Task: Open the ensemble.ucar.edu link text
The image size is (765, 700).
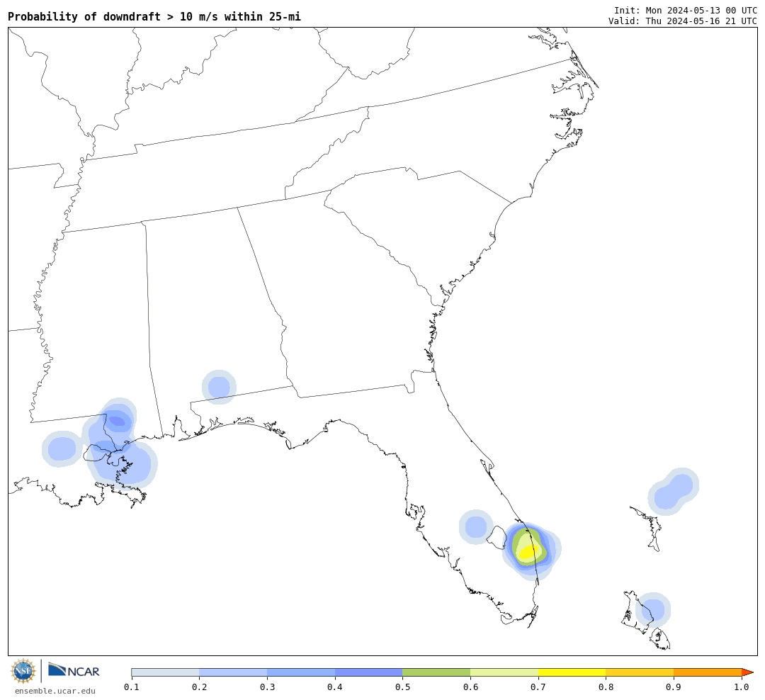Action: point(55,691)
